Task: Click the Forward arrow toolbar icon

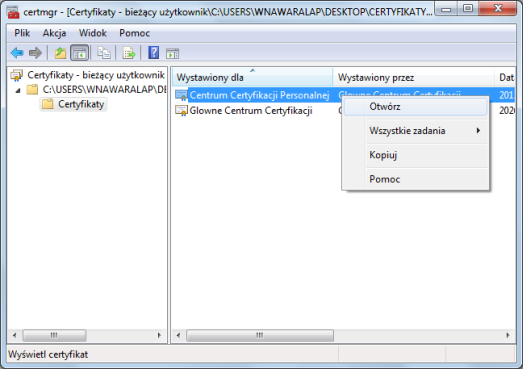Action: point(35,53)
